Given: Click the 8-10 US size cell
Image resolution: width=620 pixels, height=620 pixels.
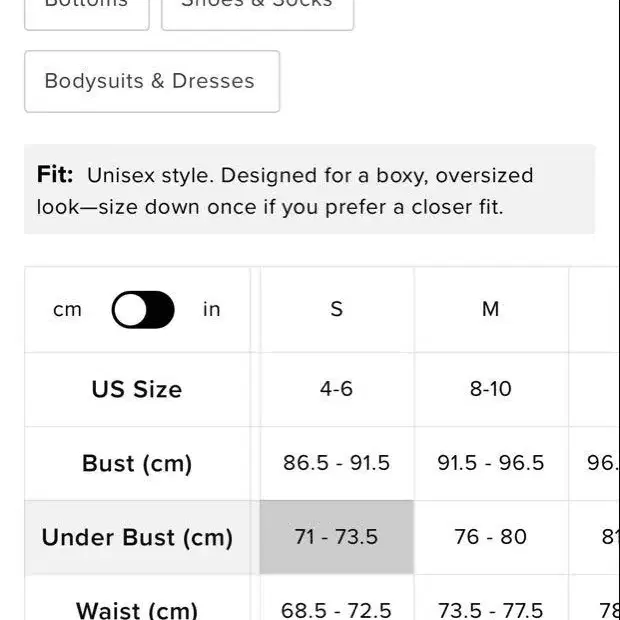Looking at the screenshot, I should click(x=491, y=389).
